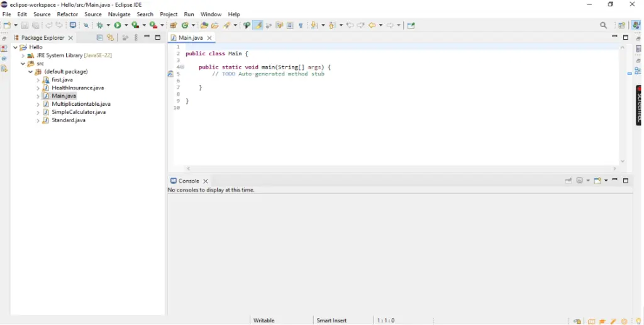Expand the JRE System Library node
Image resolution: width=644 pixels, height=325 pixels.
tap(23, 55)
